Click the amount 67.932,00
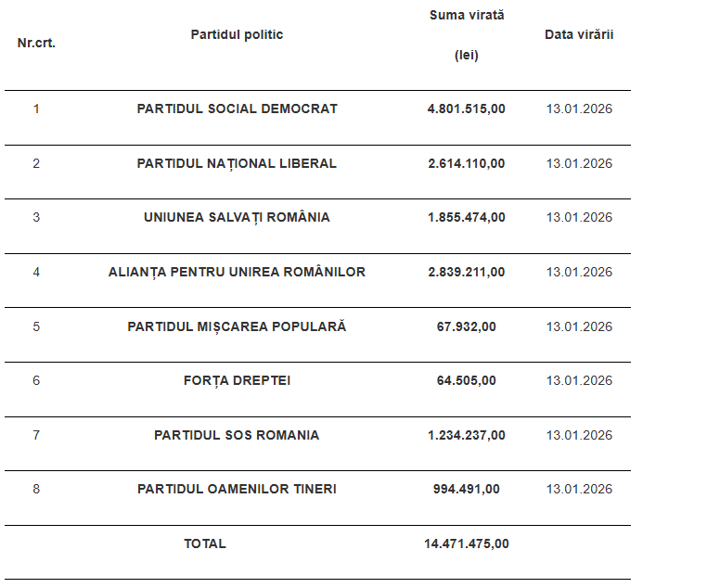The width and height of the screenshot is (707, 588). pyautogui.click(x=467, y=326)
